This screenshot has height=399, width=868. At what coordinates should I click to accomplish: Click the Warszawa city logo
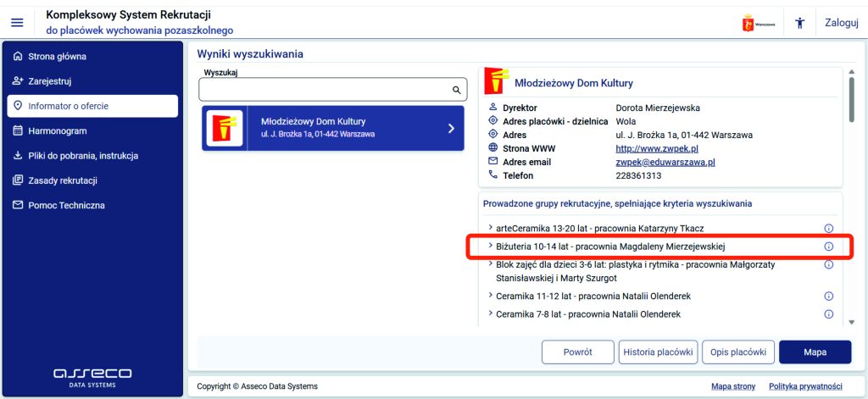759,24
